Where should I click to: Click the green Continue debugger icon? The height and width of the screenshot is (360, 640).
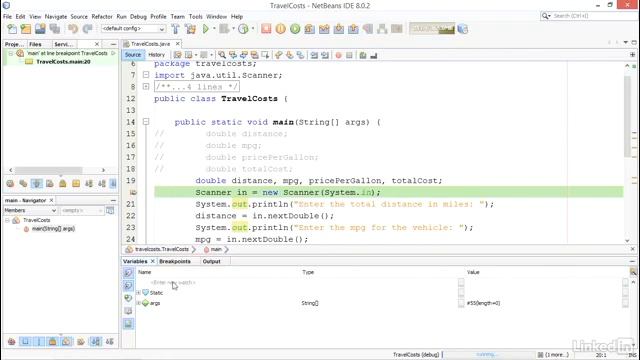[x=295, y=29]
